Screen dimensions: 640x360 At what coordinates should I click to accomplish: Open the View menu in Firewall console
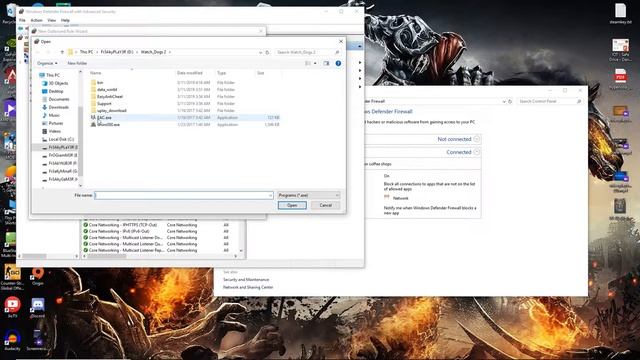click(x=51, y=20)
